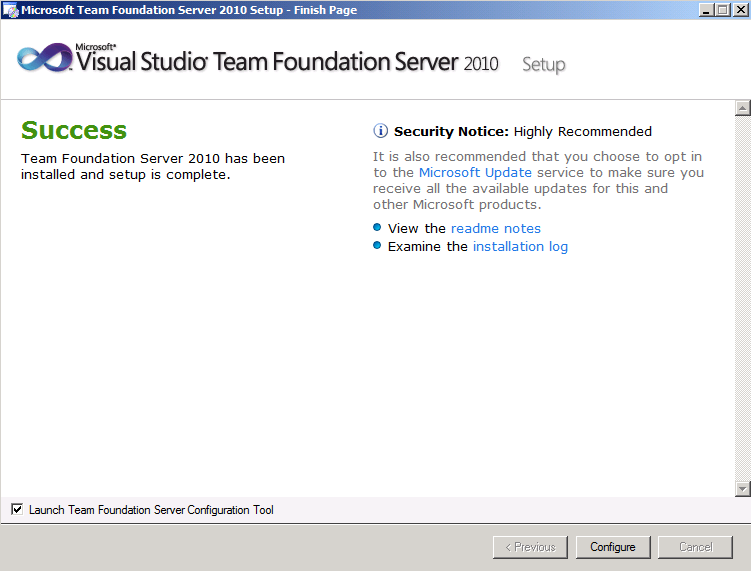Click the disabled Previous button
751x571 pixels.
coord(530,547)
